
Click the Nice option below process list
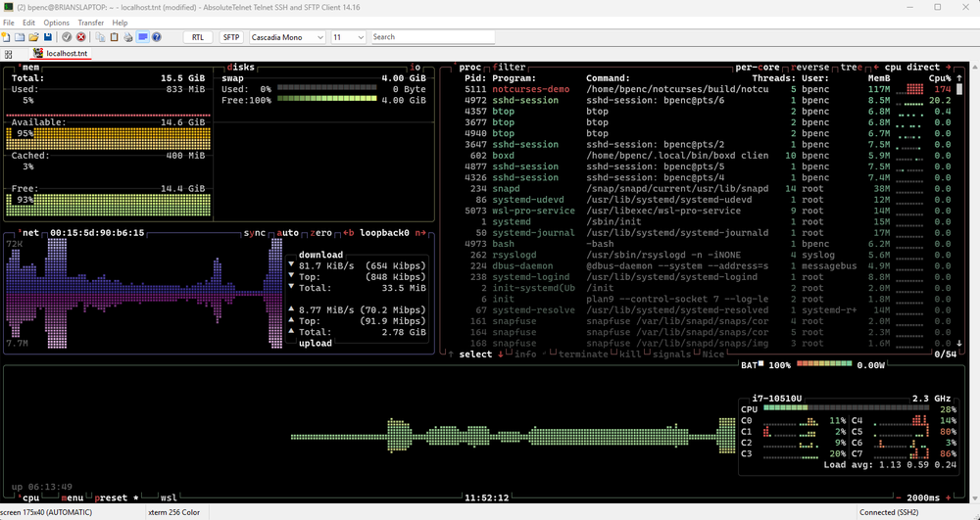pos(713,354)
